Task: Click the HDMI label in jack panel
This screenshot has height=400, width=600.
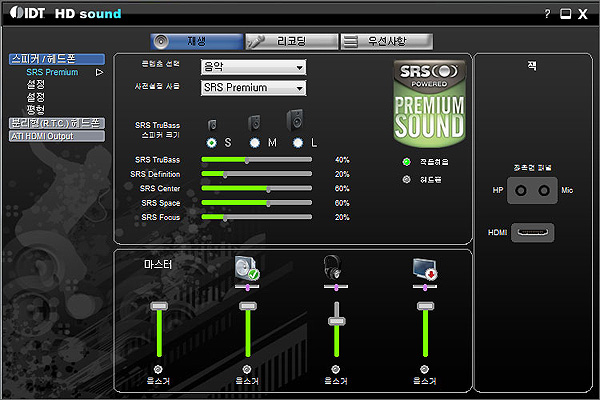Action: 497,232
